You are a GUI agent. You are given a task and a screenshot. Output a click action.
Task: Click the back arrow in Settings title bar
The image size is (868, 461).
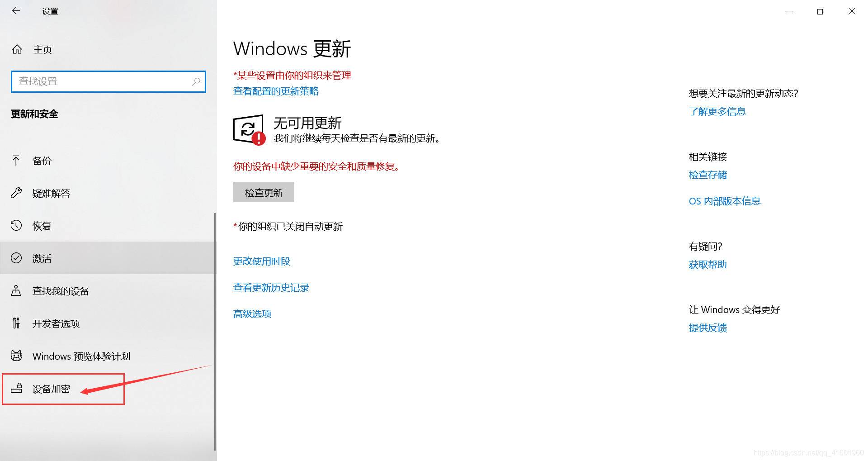pos(16,11)
